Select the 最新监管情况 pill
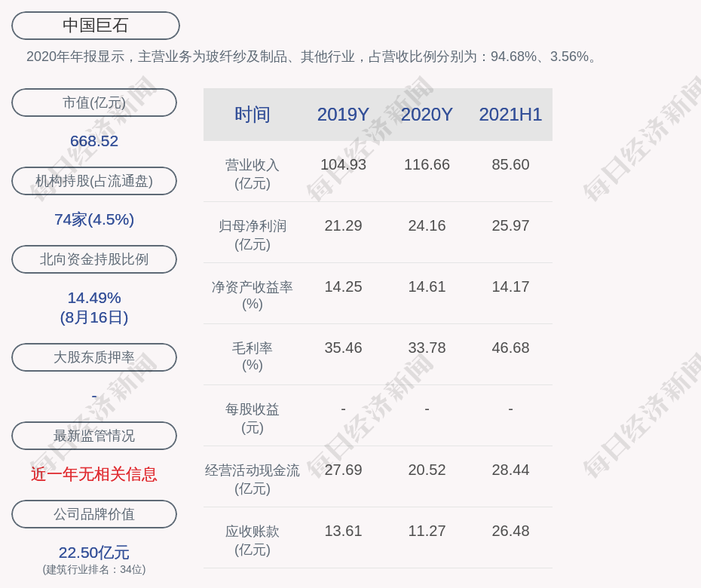Image resolution: width=701 pixels, height=588 pixels. 94,436
